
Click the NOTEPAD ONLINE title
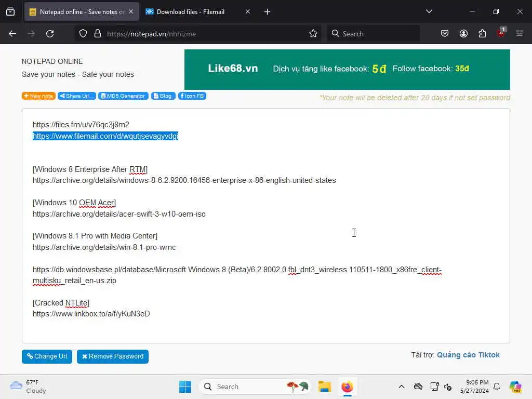[x=52, y=61]
